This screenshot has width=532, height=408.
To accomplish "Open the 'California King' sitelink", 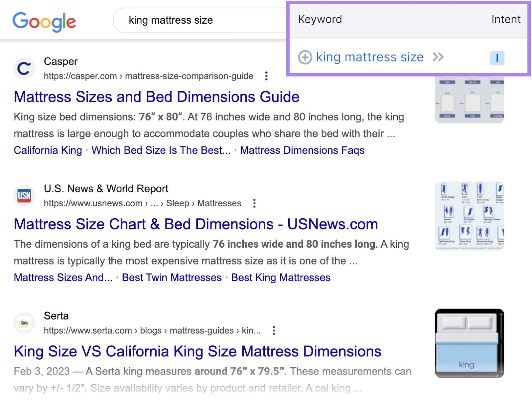I will pos(48,150).
